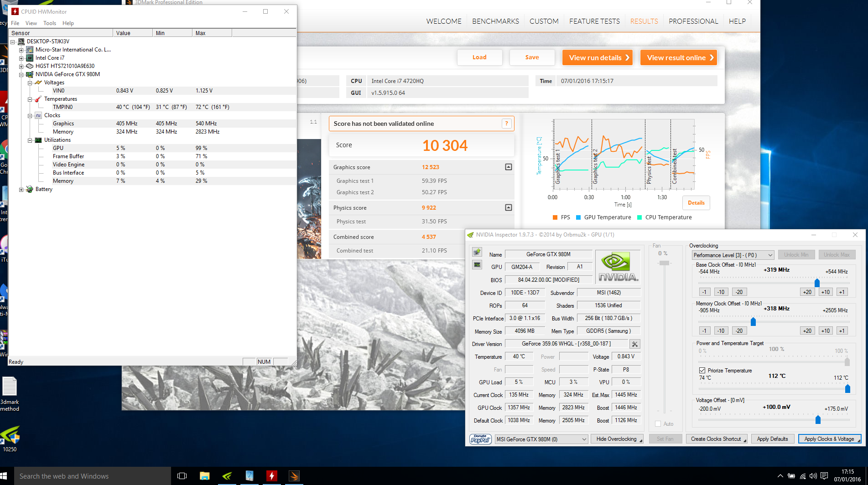Open Task View in the taskbar
868x485 pixels.
[x=182, y=476]
